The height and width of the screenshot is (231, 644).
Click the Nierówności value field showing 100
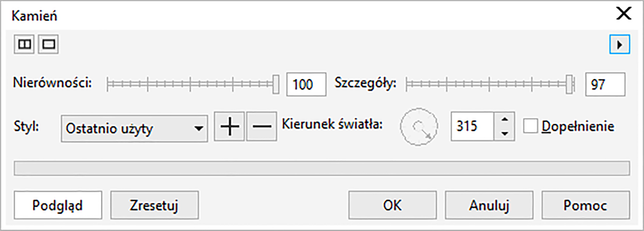click(306, 85)
